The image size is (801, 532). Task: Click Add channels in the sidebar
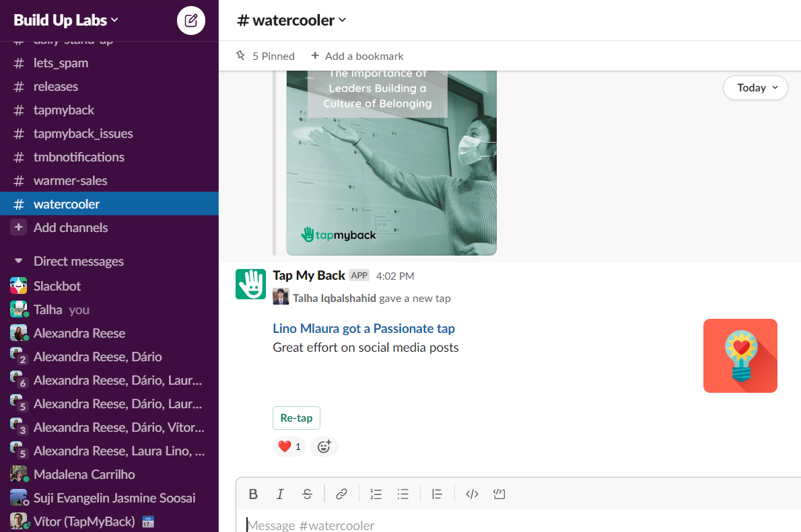coord(109,227)
